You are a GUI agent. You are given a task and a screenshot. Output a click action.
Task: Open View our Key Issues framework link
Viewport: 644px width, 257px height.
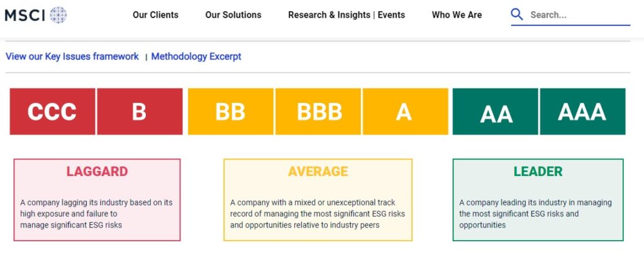pyautogui.click(x=72, y=57)
